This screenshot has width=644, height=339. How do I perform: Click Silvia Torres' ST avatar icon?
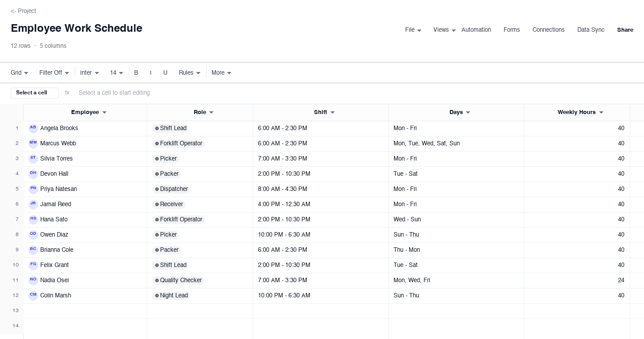click(33, 159)
